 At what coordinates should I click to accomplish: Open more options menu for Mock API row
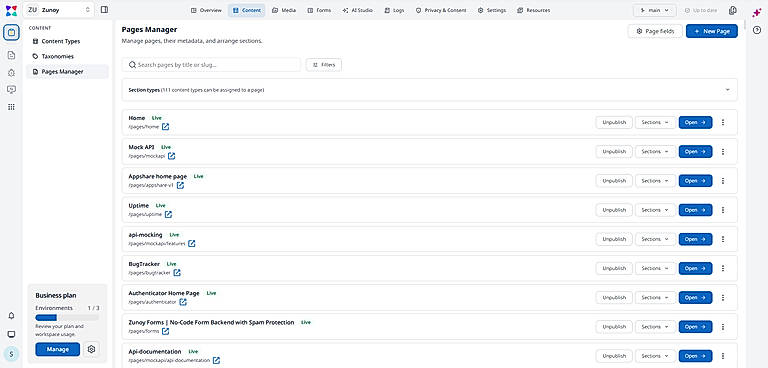coord(723,152)
